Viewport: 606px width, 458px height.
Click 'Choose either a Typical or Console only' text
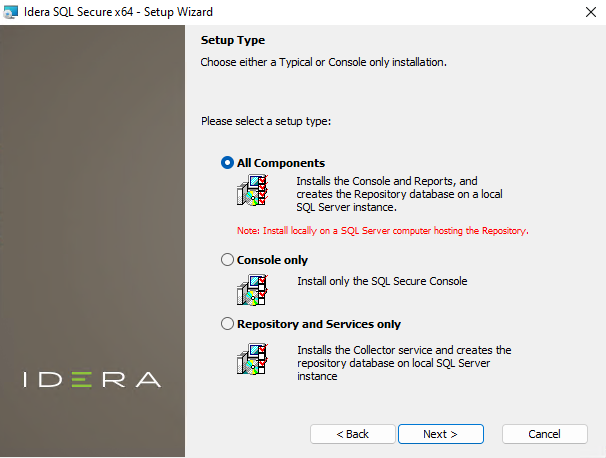tap(323, 62)
